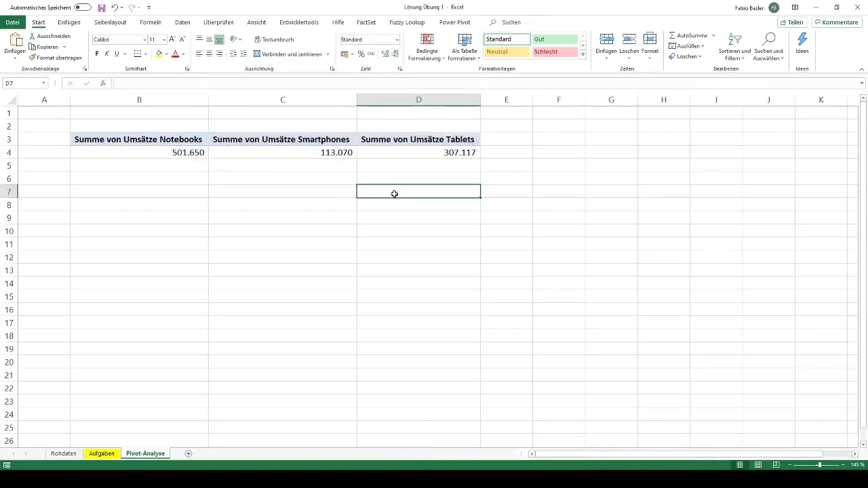Add a decimal place icon

pos(385,54)
